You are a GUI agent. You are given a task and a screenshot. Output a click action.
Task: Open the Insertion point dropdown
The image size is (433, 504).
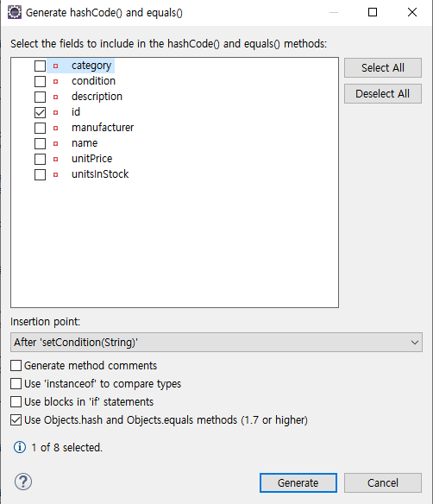point(216,343)
